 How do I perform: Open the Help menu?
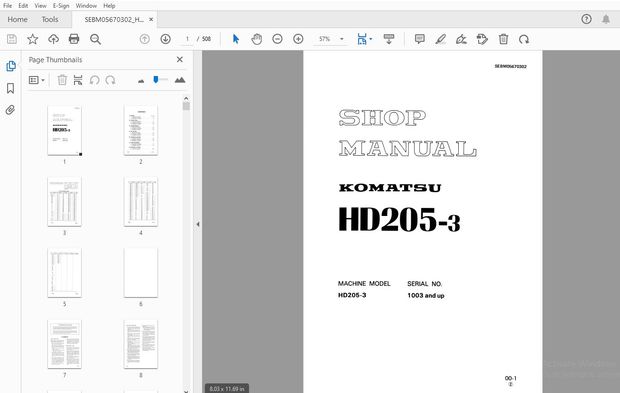click(x=109, y=6)
